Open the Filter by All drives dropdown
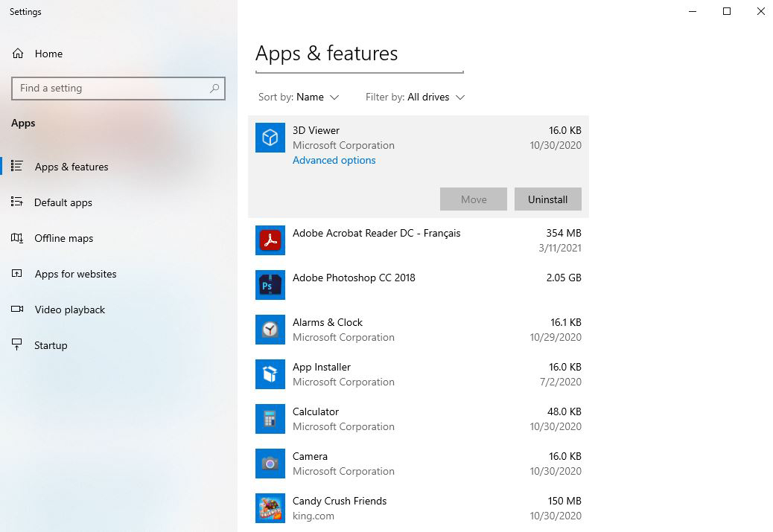 (x=415, y=97)
